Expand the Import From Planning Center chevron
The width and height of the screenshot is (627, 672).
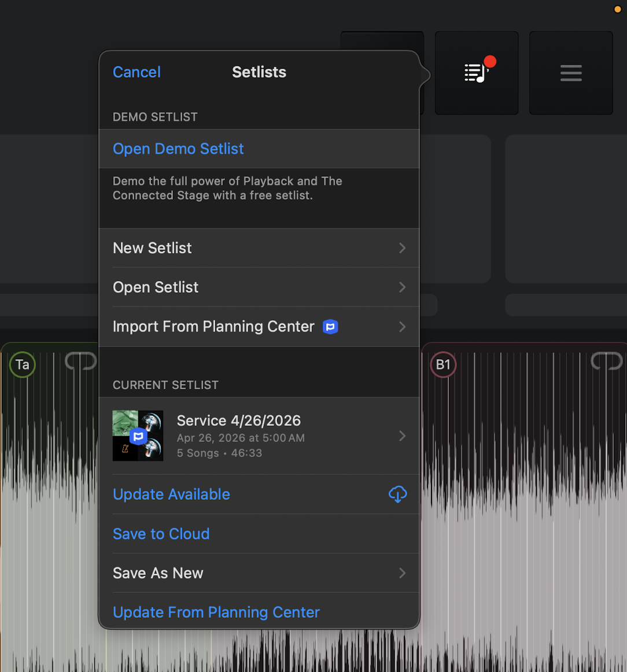coord(402,327)
